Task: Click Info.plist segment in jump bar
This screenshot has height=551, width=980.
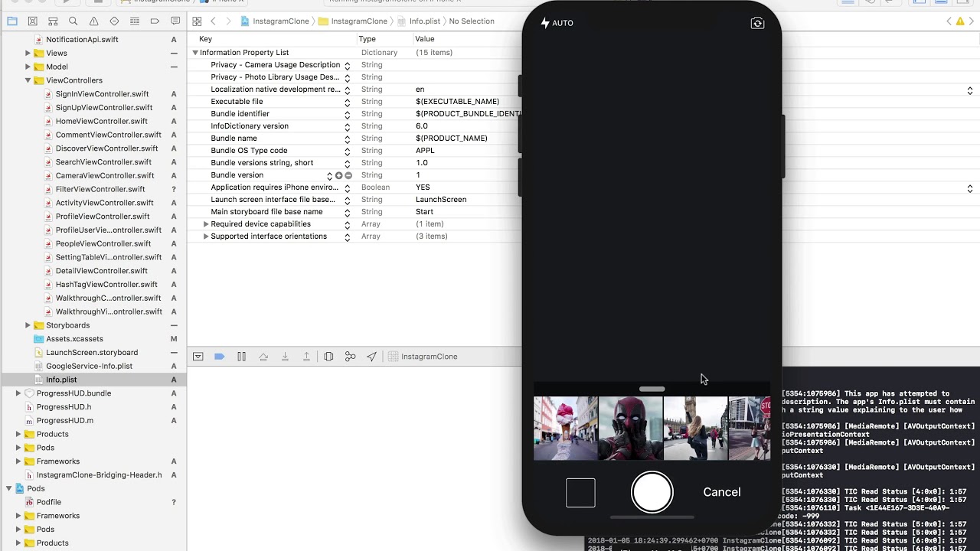Action: click(420, 21)
